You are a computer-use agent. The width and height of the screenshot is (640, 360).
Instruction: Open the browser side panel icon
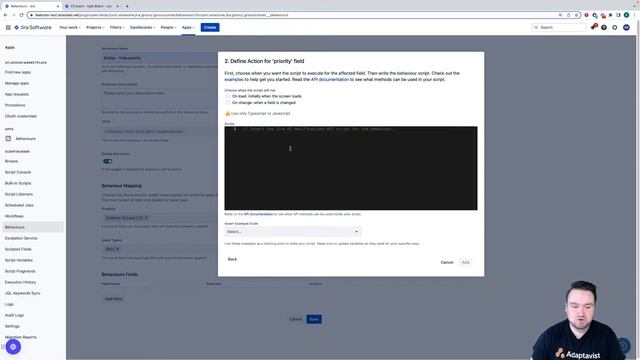(618, 15)
